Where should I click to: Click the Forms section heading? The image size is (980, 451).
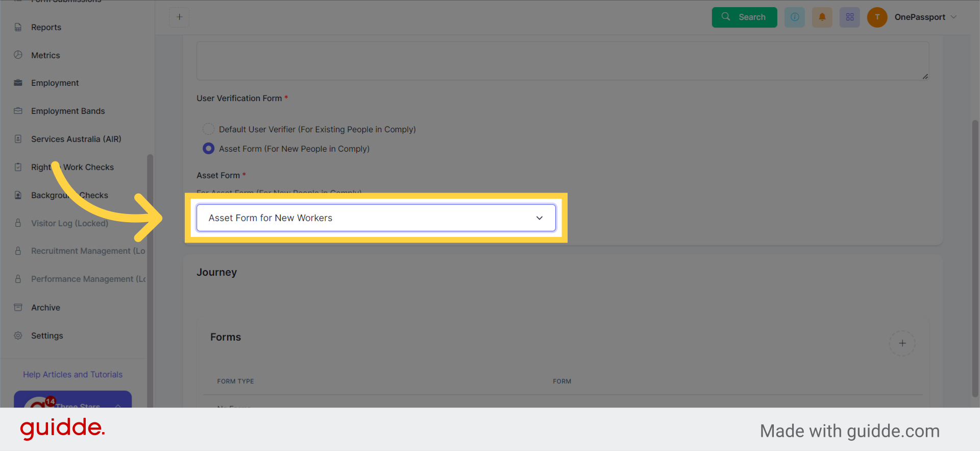tap(226, 337)
